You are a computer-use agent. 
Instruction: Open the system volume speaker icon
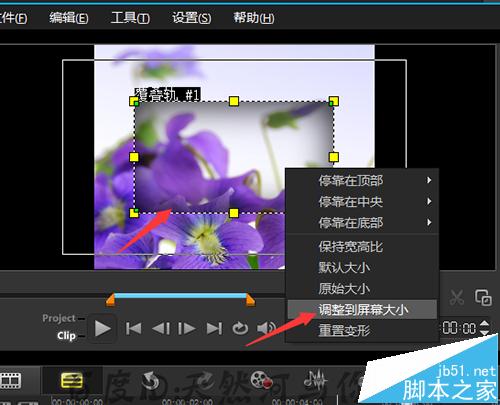click(x=266, y=329)
